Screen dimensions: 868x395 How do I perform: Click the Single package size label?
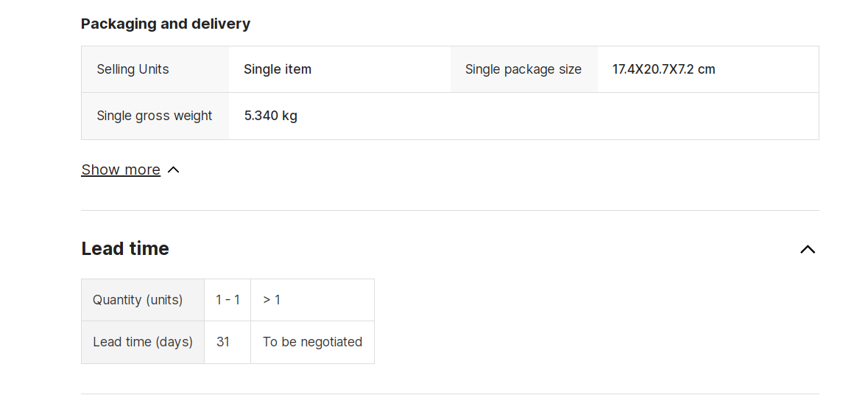click(523, 69)
